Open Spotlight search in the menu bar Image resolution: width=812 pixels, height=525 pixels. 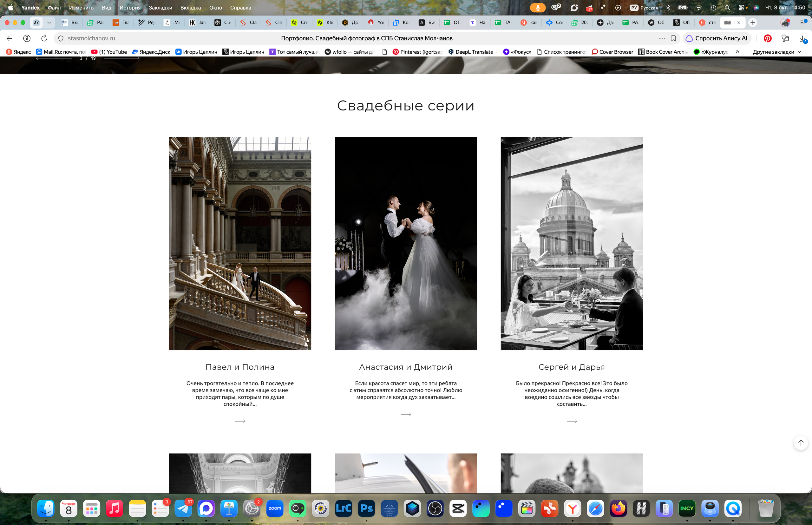pyautogui.click(x=727, y=8)
